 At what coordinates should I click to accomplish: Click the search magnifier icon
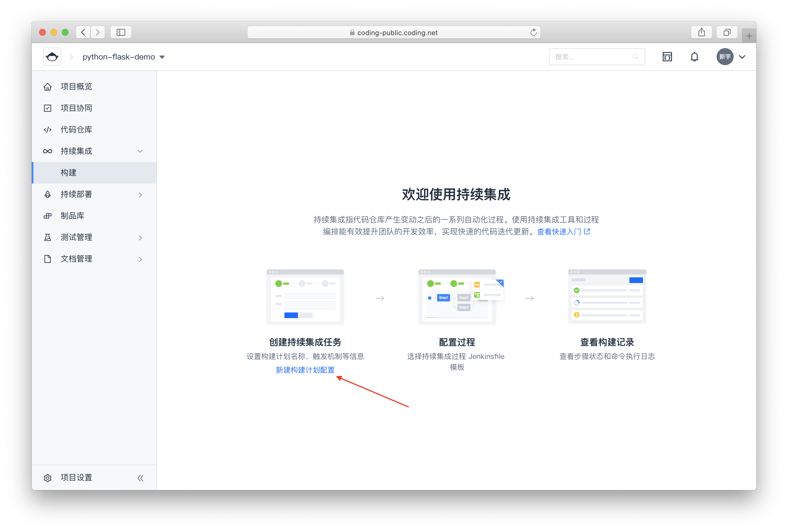pyautogui.click(x=636, y=56)
